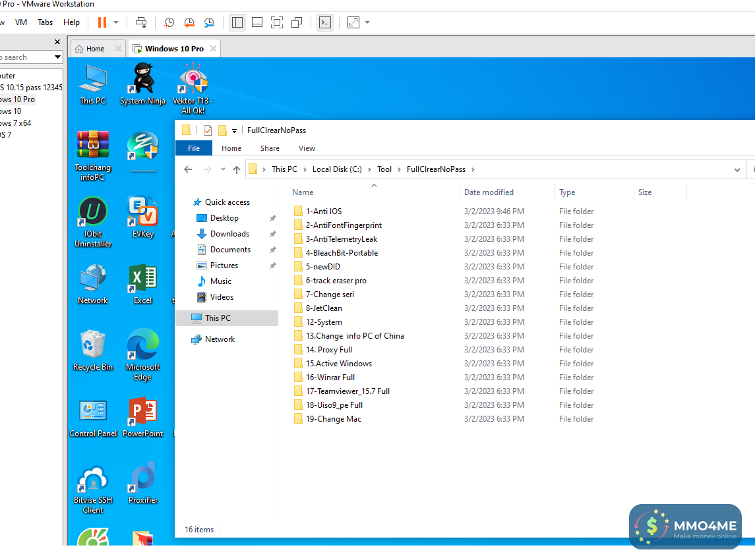Enter full screen mode icon in VMware toolbar
755x560 pixels.
(278, 22)
